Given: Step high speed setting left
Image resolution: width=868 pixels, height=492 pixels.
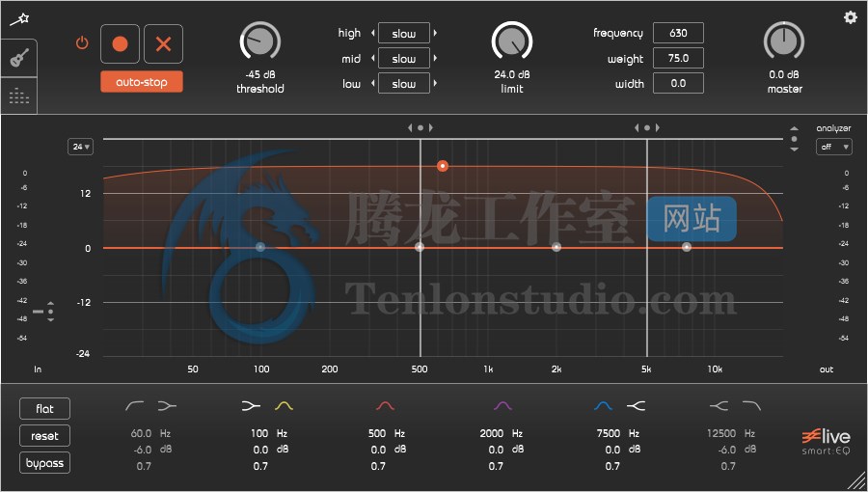Looking at the screenshot, I should click(x=372, y=33).
